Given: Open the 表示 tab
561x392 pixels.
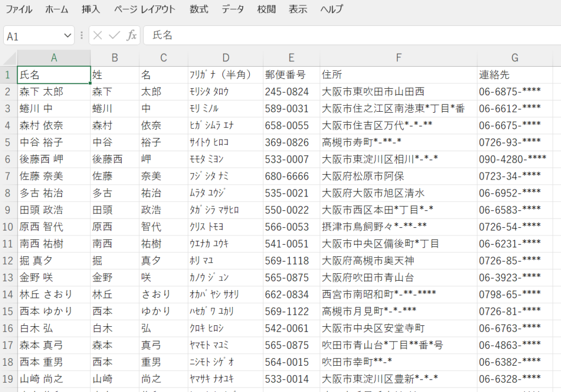Looking at the screenshot, I should (x=298, y=9).
